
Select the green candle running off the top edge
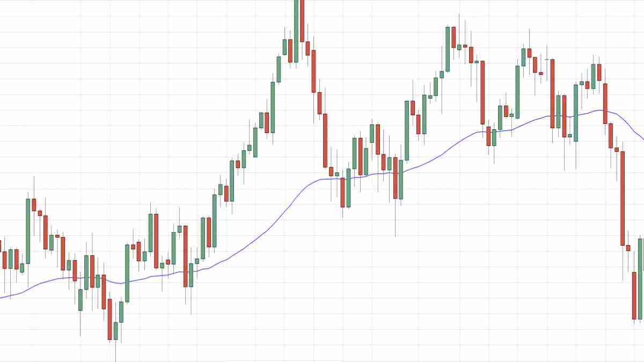tap(296, 32)
